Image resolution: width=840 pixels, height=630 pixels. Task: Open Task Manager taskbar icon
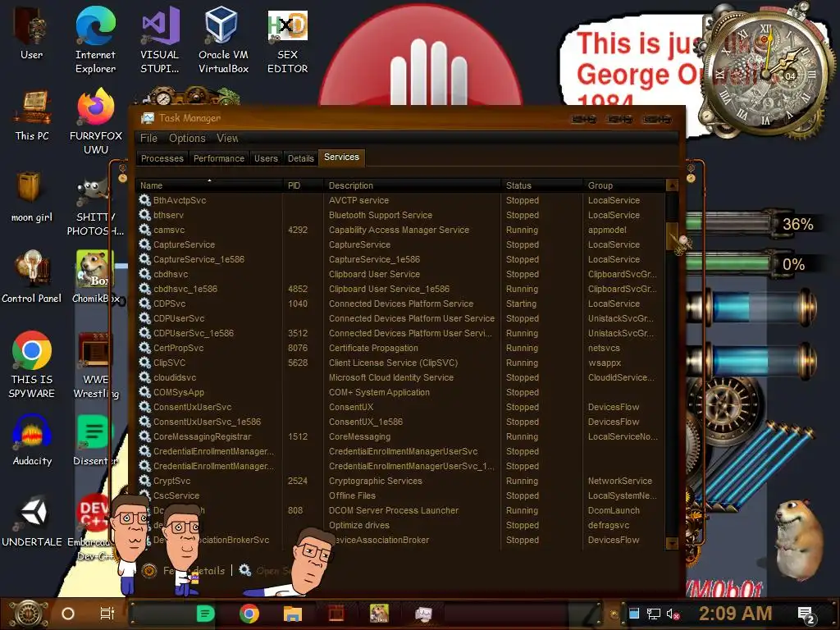click(x=423, y=614)
